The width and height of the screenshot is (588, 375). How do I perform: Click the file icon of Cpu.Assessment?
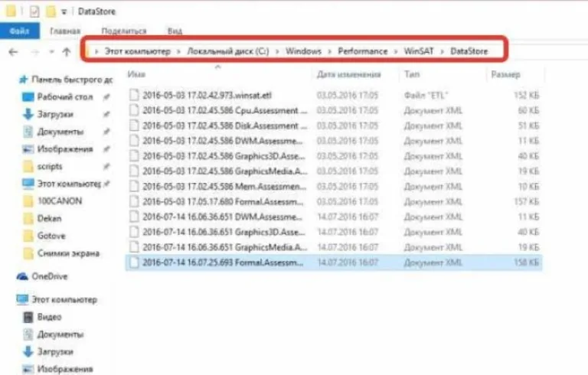pos(134,110)
